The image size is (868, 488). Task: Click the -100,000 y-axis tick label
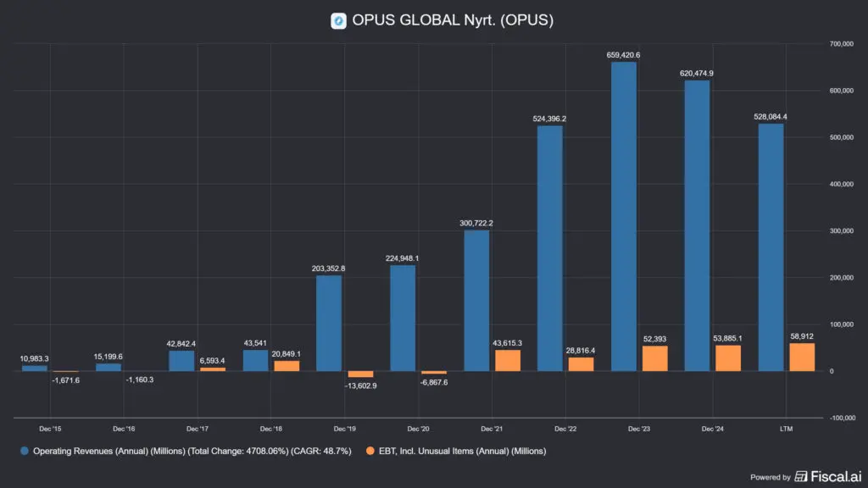pyautogui.click(x=842, y=418)
